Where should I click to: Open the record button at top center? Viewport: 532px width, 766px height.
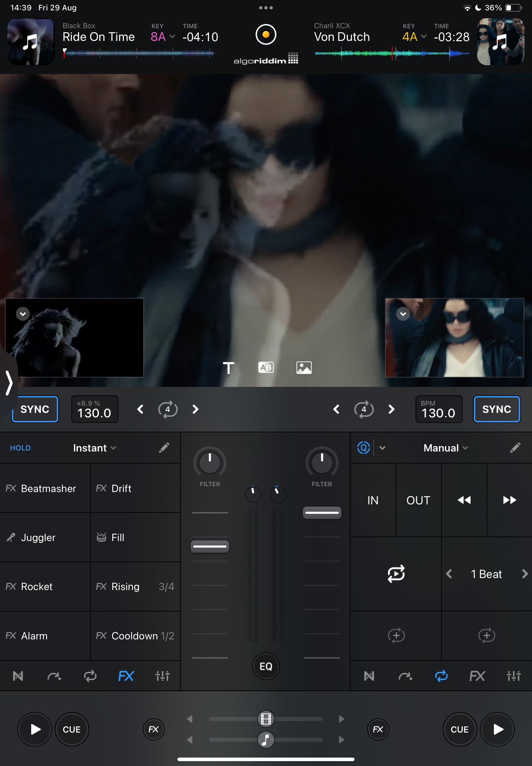coord(266,34)
